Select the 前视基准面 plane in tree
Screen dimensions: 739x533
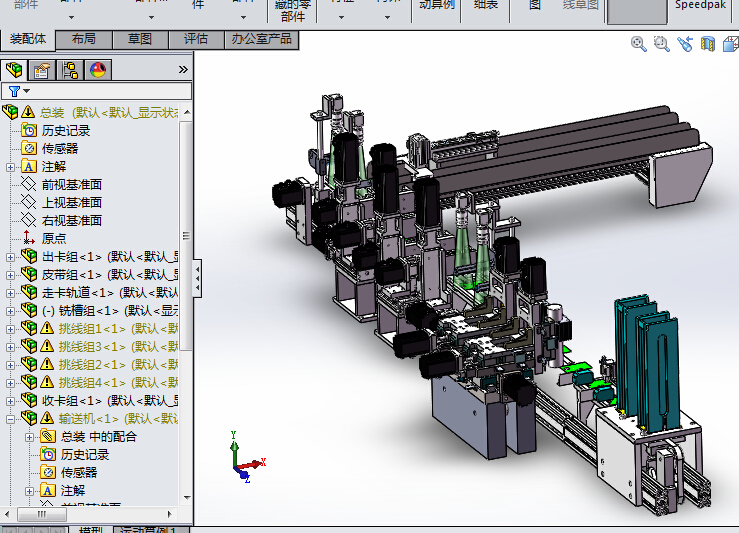pos(71,185)
